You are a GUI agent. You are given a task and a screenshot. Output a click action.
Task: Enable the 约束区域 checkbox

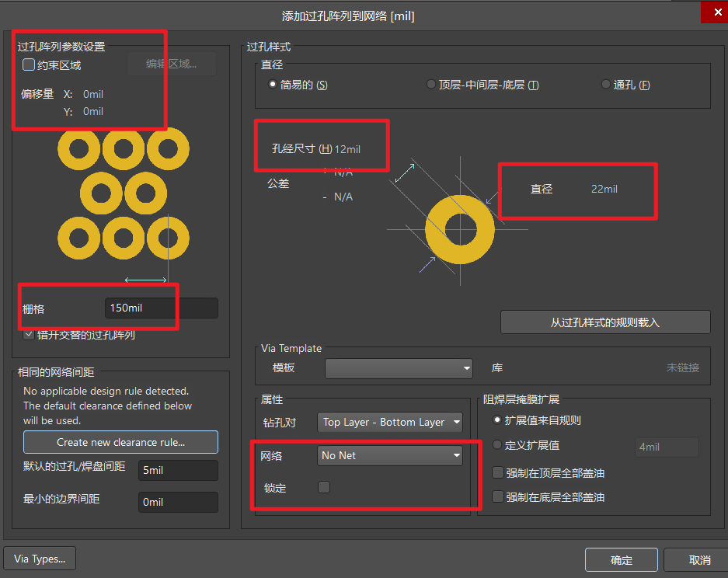tap(29, 64)
